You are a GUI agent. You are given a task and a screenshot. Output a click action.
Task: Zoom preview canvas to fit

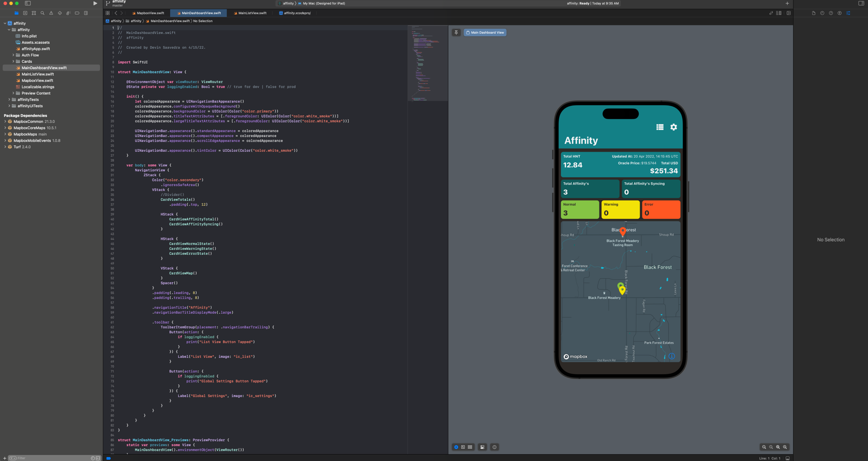[778, 447]
